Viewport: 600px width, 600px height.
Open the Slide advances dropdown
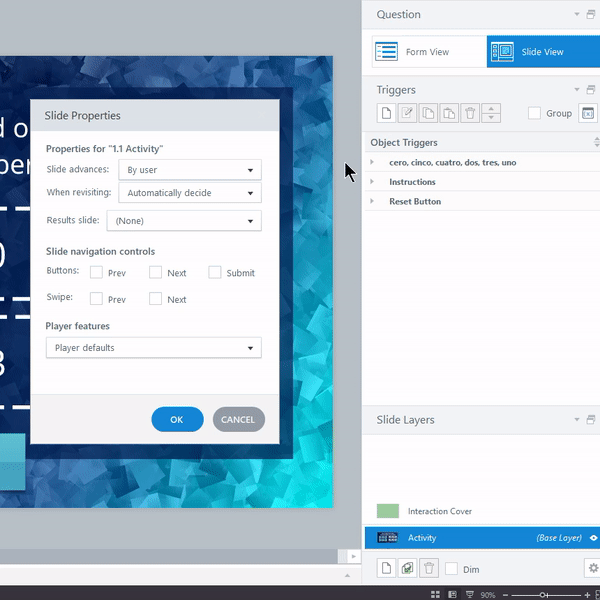(x=189, y=170)
